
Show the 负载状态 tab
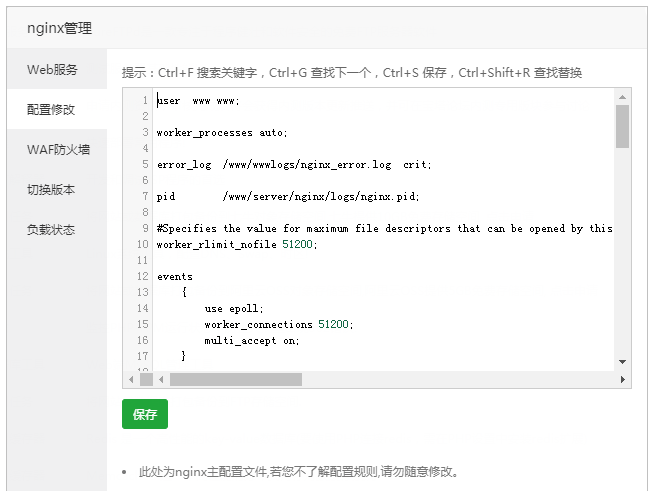(57, 229)
